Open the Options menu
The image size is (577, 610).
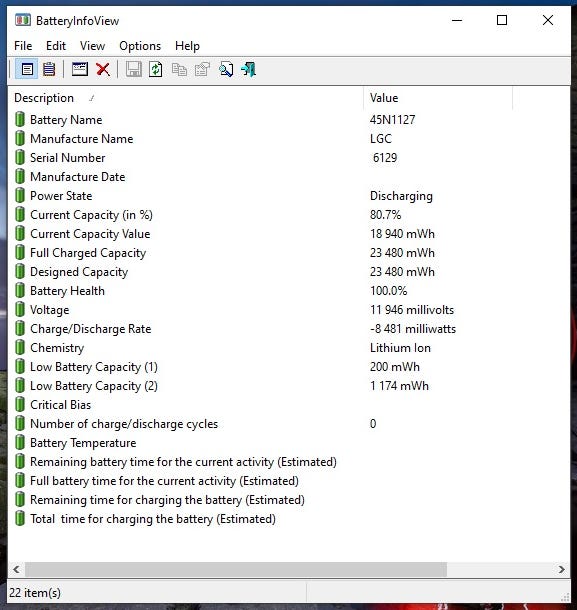tap(140, 46)
